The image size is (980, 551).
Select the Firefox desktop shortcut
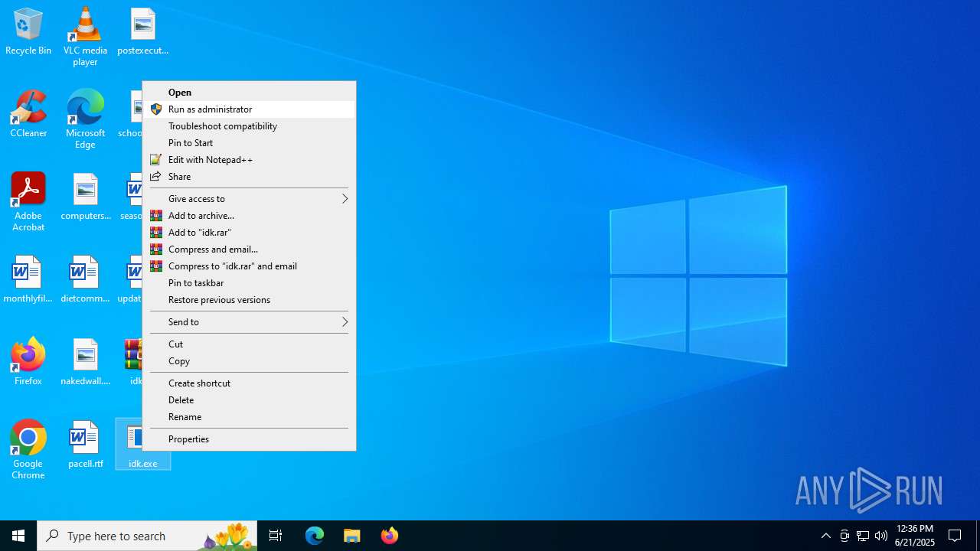[x=28, y=362]
